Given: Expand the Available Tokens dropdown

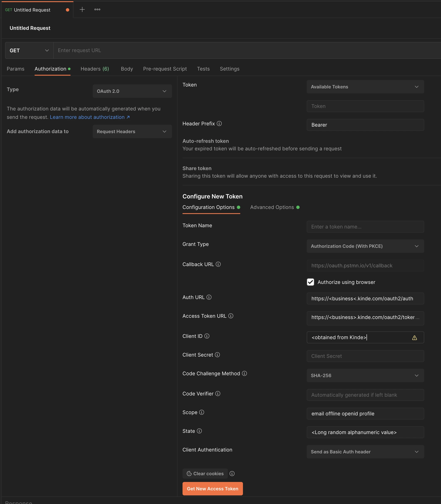Looking at the screenshot, I should tap(365, 87).
